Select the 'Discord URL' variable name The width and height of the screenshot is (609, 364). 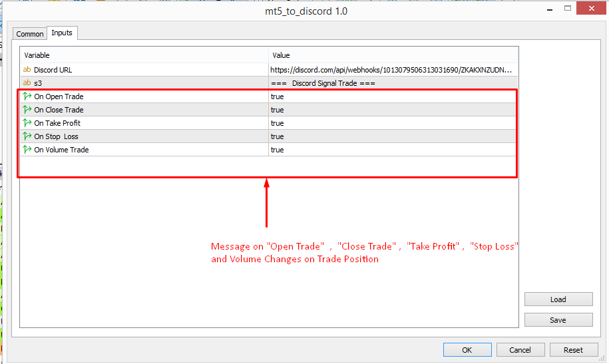53,70
